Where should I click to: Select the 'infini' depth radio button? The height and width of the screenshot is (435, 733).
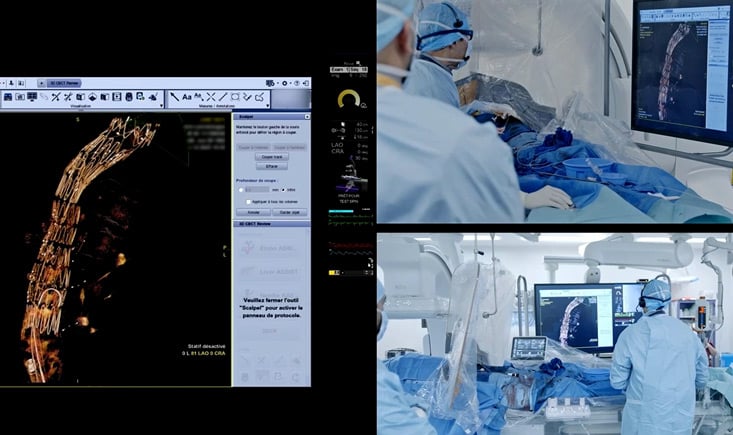[283, 189]
